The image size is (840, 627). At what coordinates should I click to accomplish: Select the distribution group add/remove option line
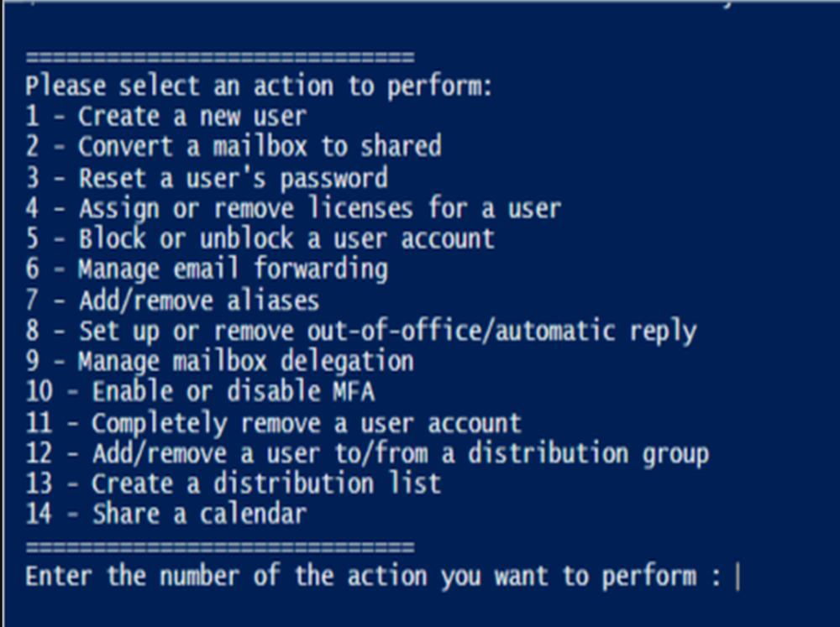tap(368, 453)
